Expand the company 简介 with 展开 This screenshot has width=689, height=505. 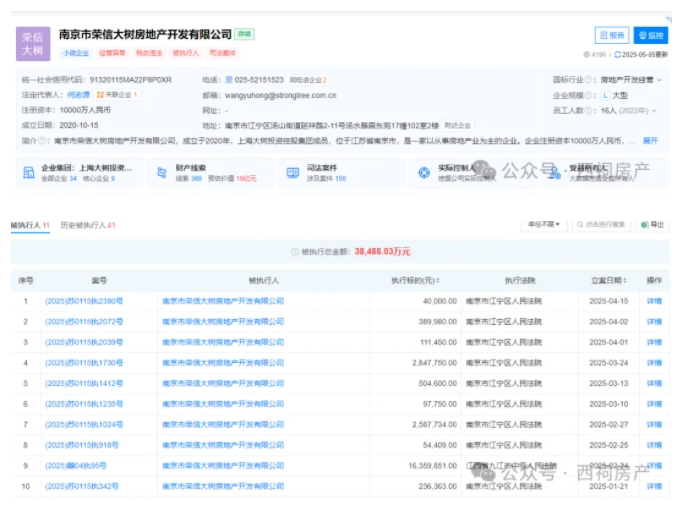click(x=650, y=140)
